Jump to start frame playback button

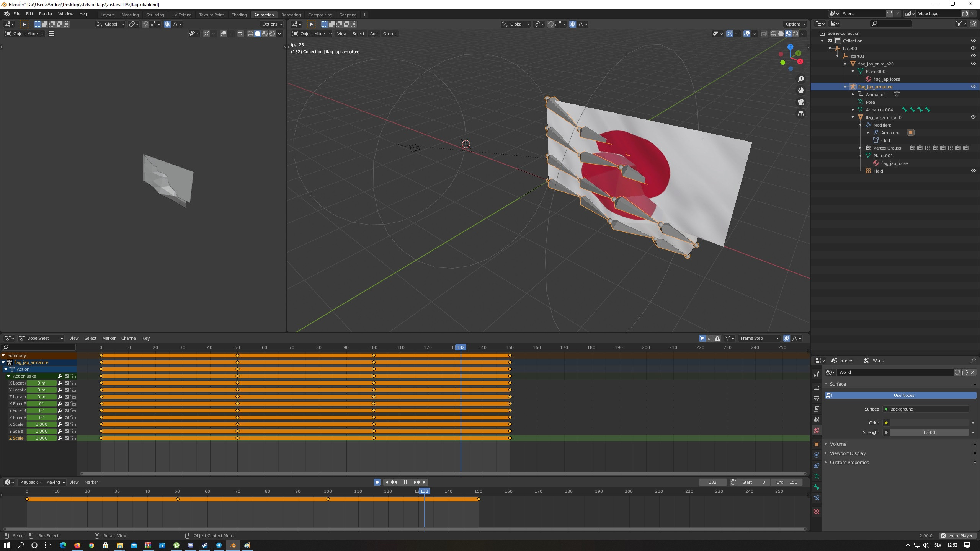[x=386, y=482]
